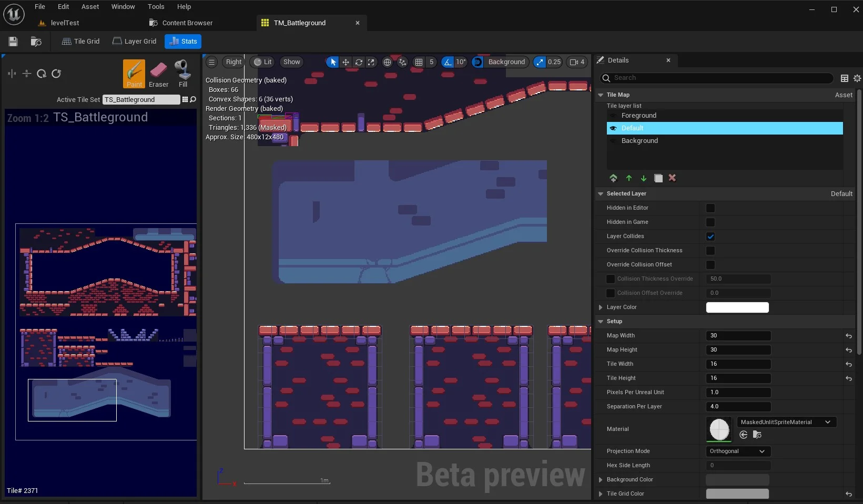
Task: Enable Collision Thickness Override checkbox
Action: [611, 279]
